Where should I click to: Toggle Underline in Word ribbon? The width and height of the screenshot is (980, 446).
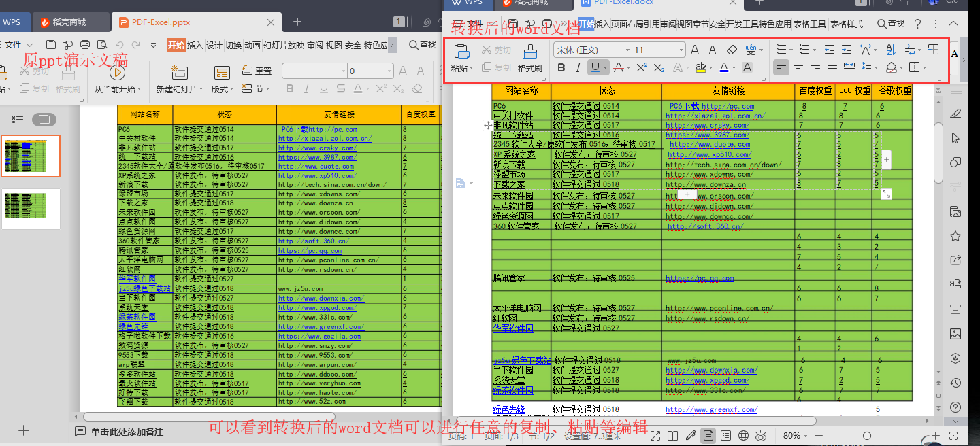[595, 67]
